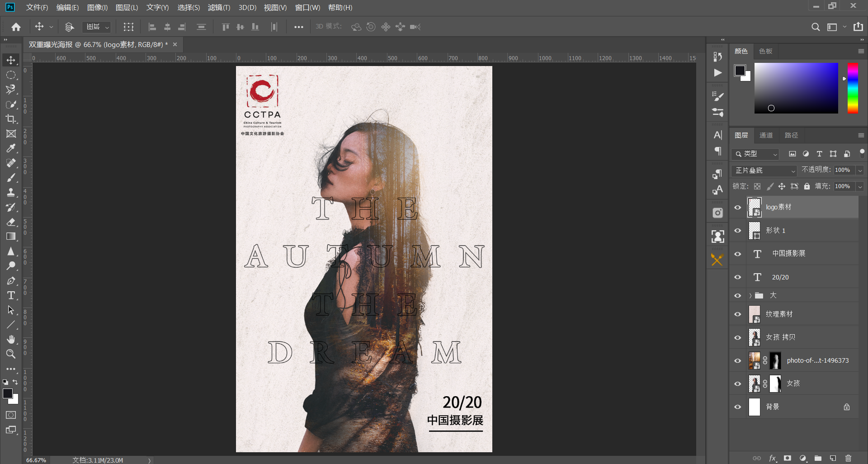This screenshot has height=464, width=868.
Task: Click the Create new group folder icon
Action: (x=818, y=458)
